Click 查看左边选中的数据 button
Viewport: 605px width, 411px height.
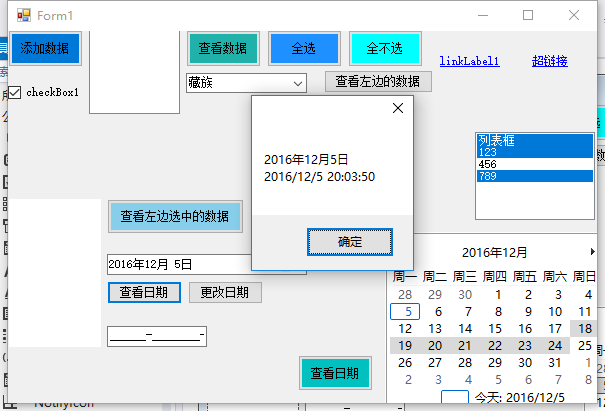click(175, 216)
